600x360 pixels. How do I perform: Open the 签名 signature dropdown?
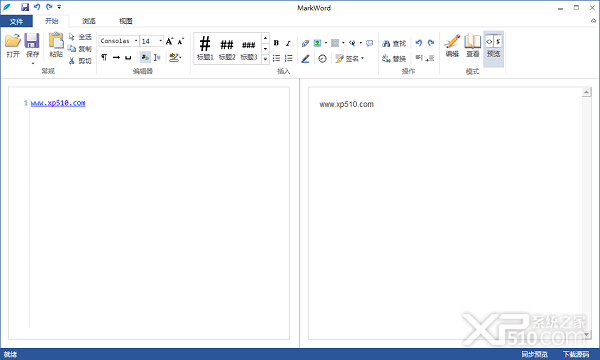pos(349,59)
